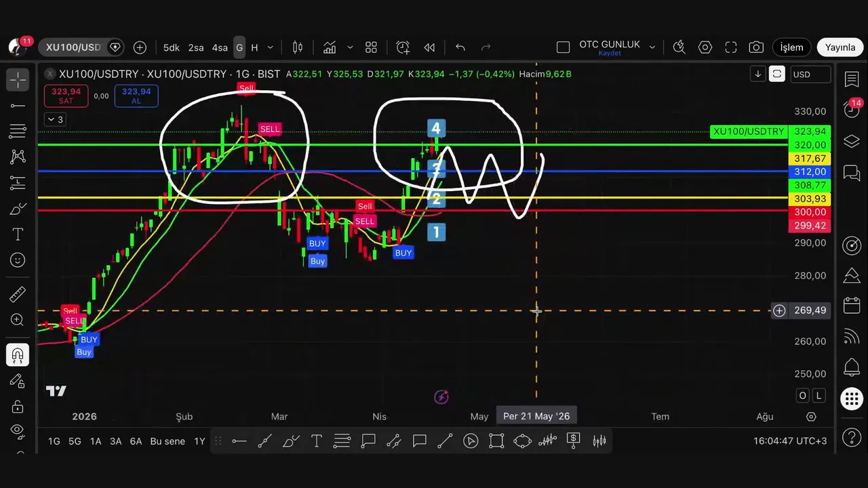
Task: Click the down-arrow button beside USD
Action: (x=758, y=75)
